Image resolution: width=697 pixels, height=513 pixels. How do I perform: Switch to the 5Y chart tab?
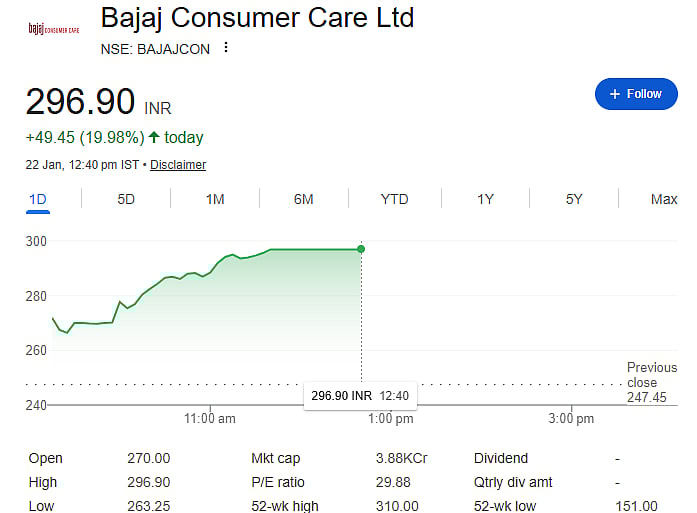tap(574, 199)
